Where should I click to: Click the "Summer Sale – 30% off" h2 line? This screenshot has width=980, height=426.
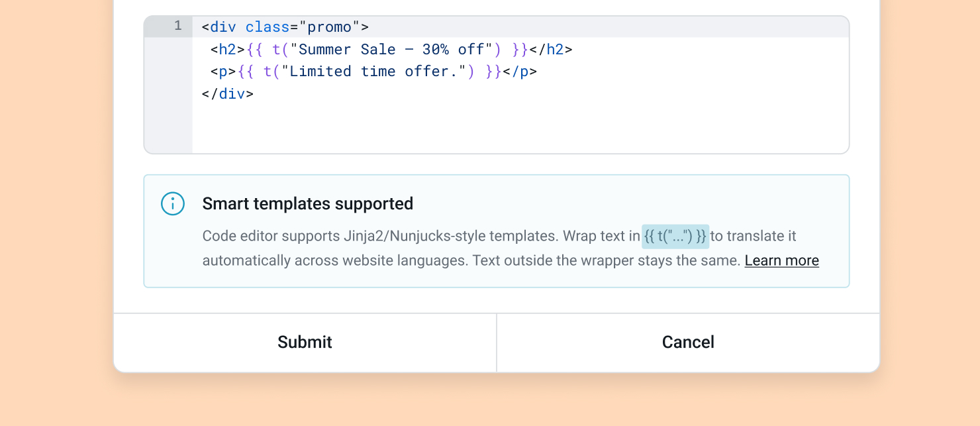pos(391,50)
